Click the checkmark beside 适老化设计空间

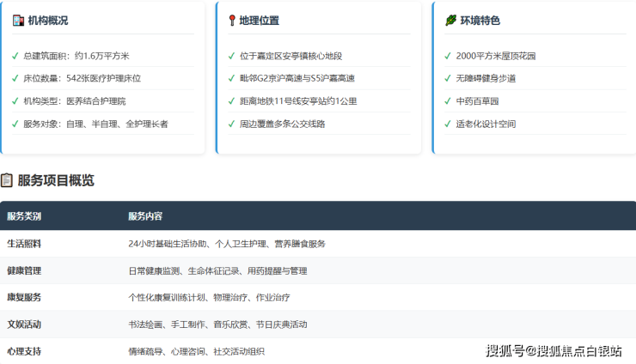[x=448, y=124]
